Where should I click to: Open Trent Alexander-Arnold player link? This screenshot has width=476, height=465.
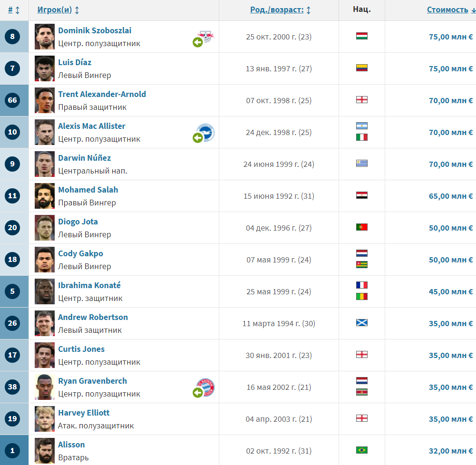102,95
